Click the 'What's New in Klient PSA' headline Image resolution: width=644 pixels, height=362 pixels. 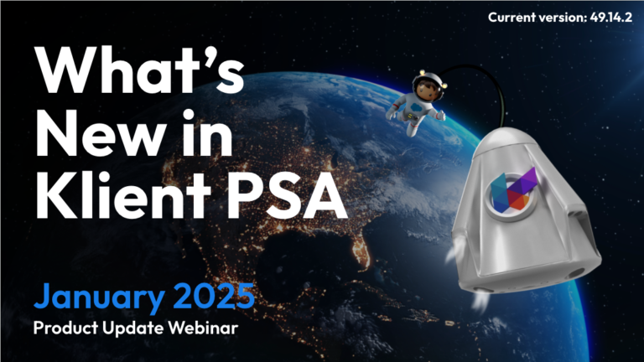click(191, 132)
